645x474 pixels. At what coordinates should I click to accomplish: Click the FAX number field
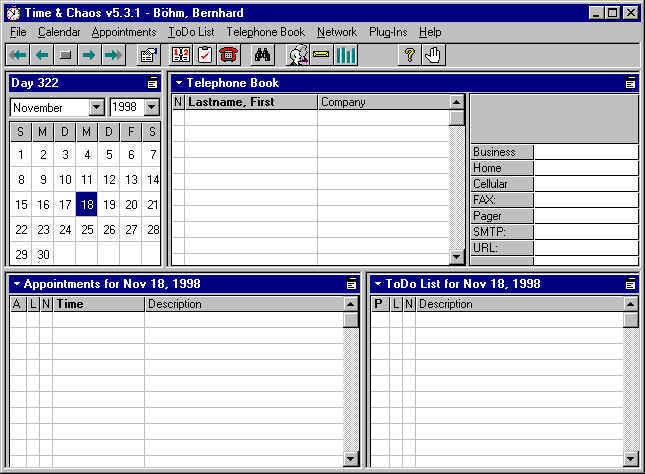586,200
